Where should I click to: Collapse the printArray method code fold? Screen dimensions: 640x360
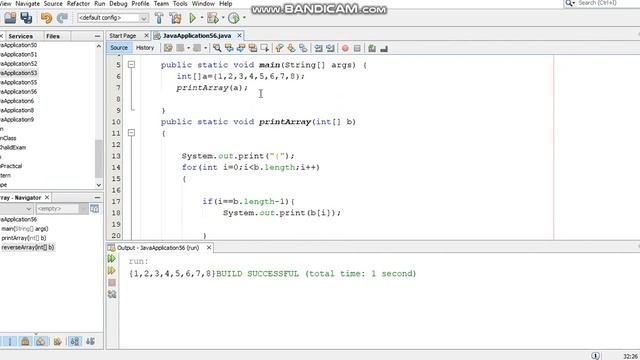131,133
